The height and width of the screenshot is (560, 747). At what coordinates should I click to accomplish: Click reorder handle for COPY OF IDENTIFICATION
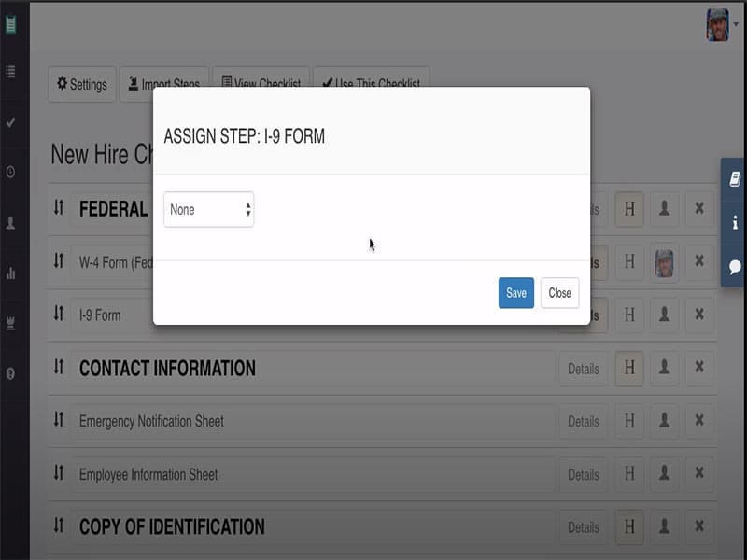coord(59,525)
